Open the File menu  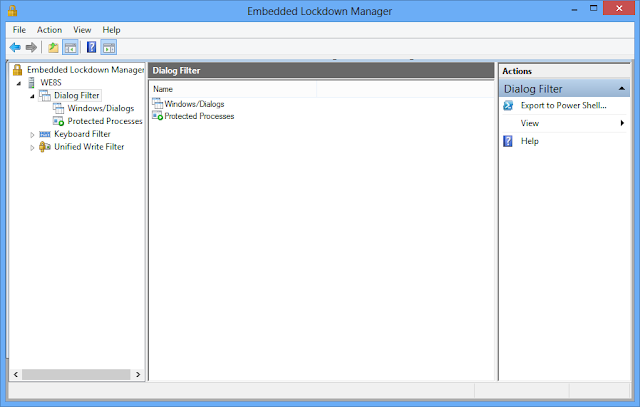click(x=19, y=30)
